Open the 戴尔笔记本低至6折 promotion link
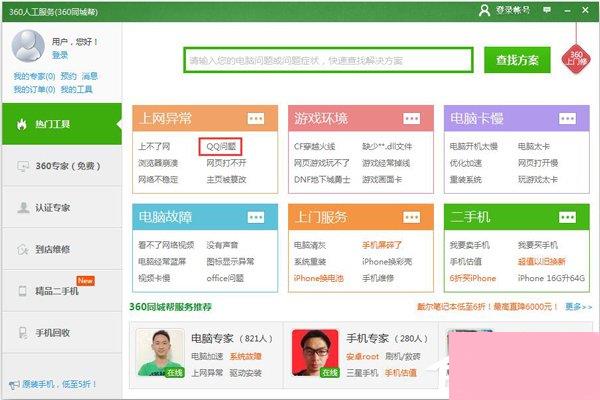The image size is (600, 400). 488,307
